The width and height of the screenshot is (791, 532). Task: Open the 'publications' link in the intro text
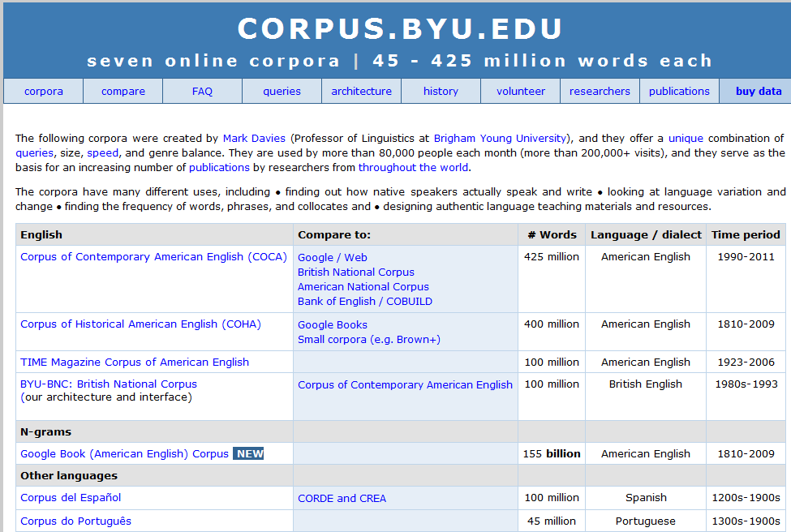[219, 167]
